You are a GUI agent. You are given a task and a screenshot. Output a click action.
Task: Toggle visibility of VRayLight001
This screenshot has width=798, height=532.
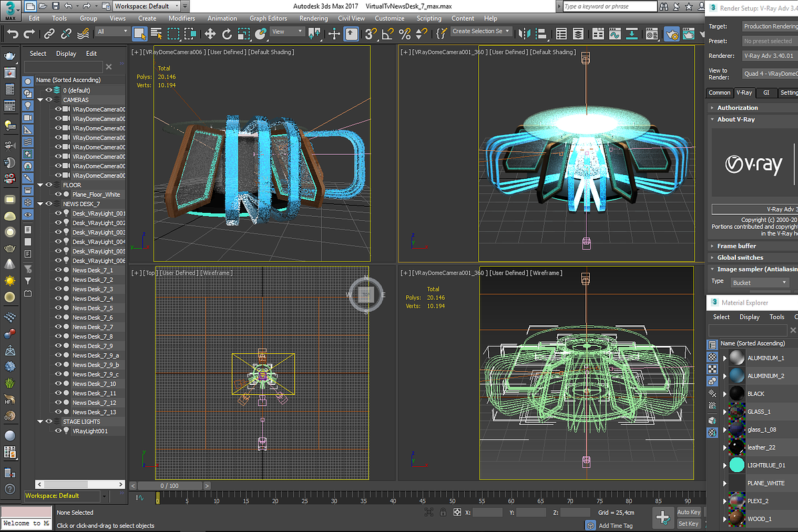coord(58,431)
